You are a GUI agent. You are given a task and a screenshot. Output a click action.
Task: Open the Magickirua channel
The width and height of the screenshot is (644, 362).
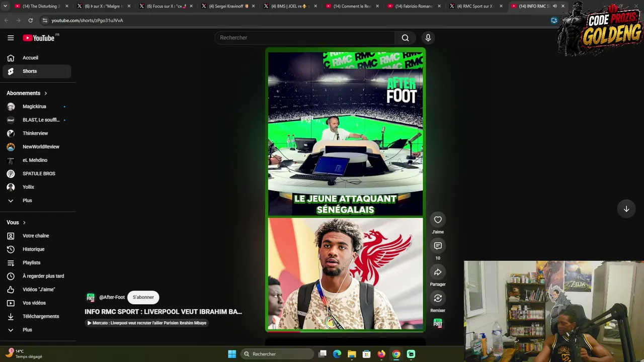(37, 107)
